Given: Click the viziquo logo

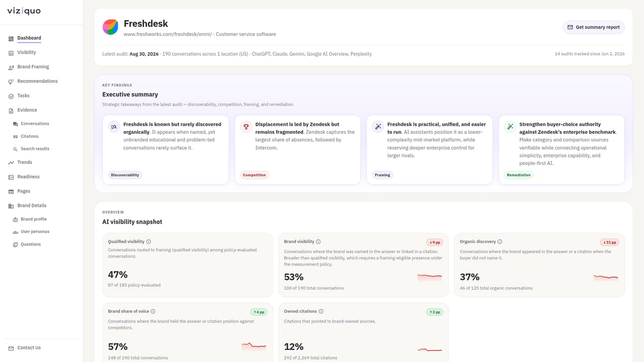Looking at the screenshot, I should (x=24, y=11).
